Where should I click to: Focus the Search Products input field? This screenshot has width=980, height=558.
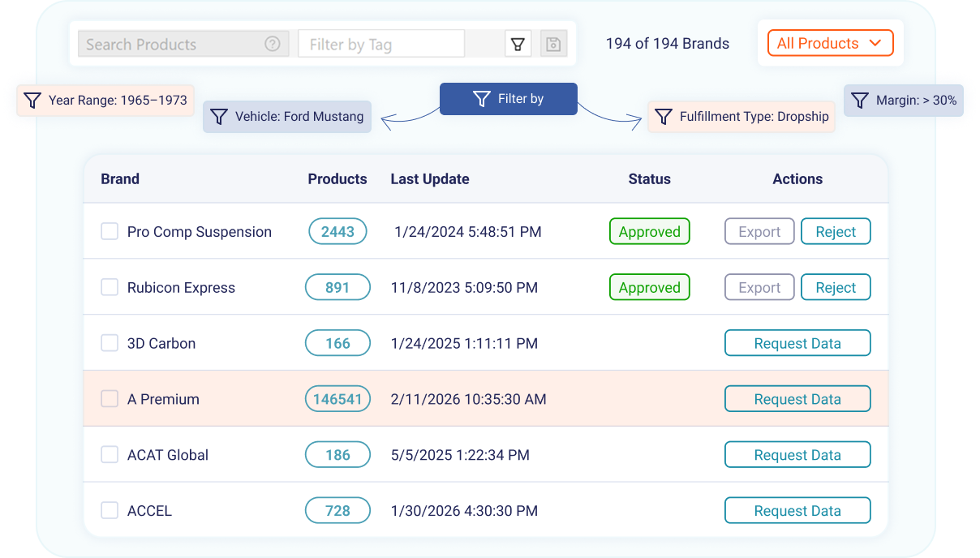pyautogui.click(x=170, y=45)
